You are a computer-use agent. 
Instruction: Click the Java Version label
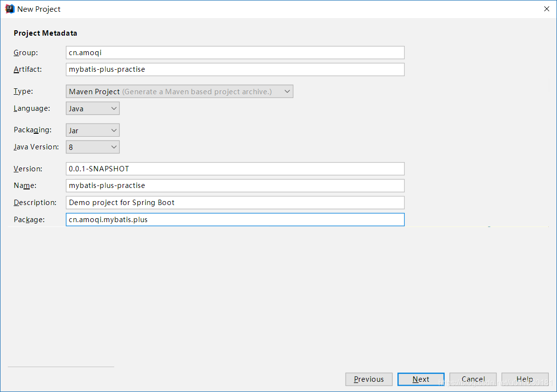pyautogui.click(x=36, y=147)
